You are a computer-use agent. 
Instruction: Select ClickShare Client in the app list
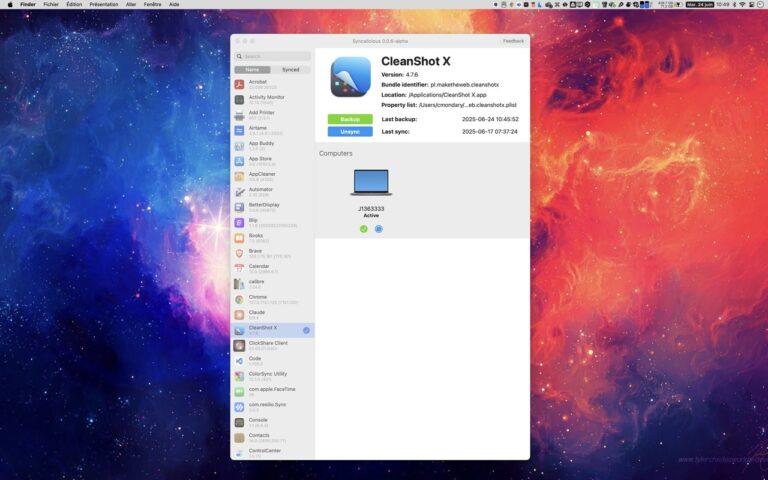click(272, 346)
